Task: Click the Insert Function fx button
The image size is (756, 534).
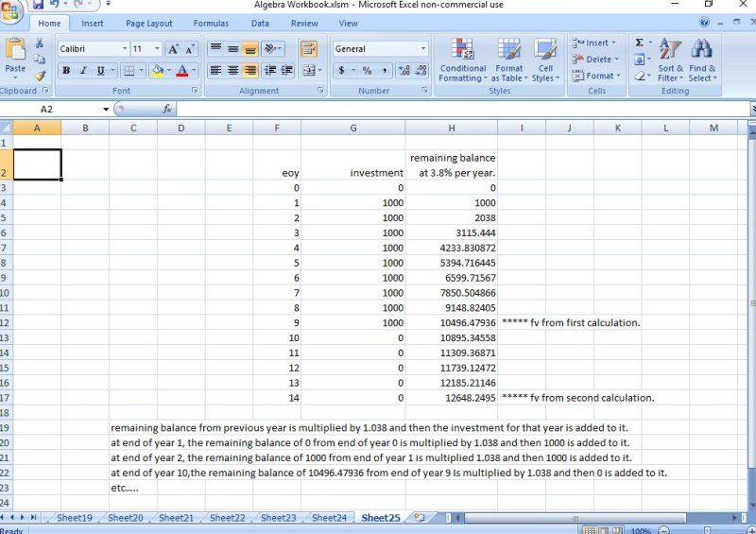Action: coord(167,109)
